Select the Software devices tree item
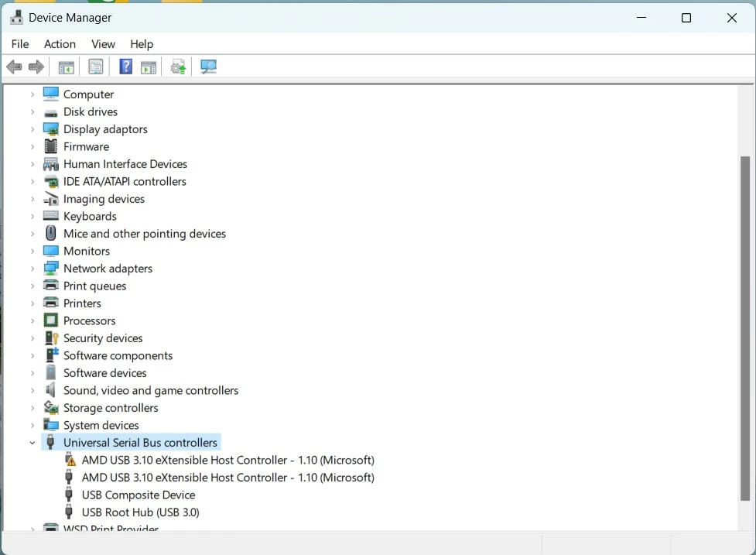Screen dimensions: 756x555 click(x=104, y=373)
